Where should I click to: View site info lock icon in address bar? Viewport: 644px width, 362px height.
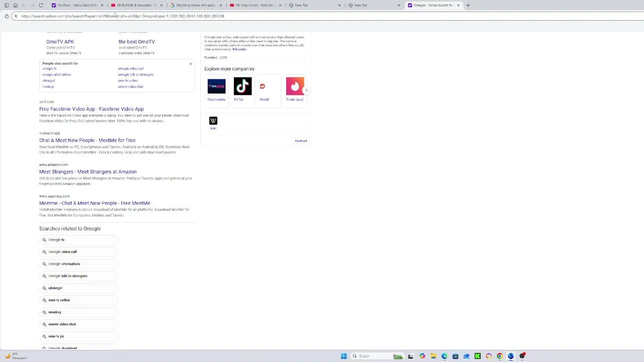(x=7, y=16)
